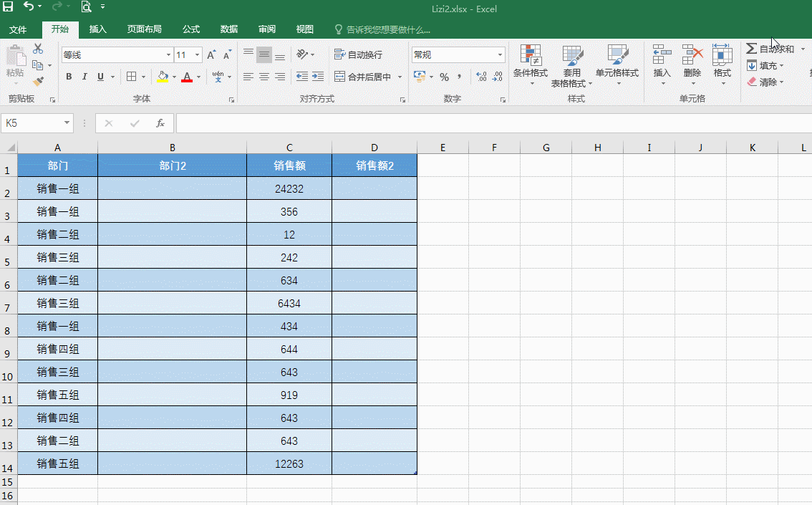Toggle Bold formatting

tap(69, 77)
